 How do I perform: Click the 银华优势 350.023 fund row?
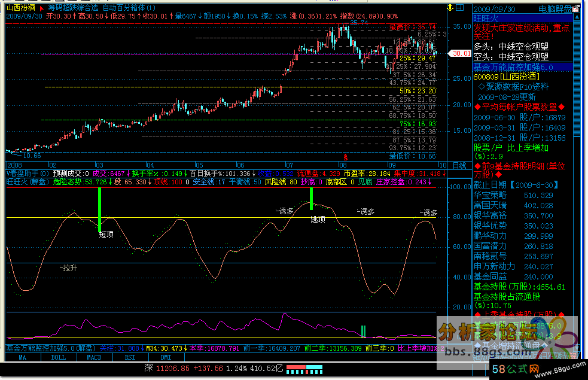point(513,226)
